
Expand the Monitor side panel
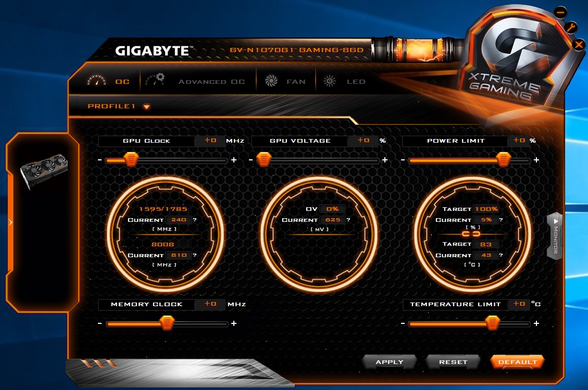[x=555, y=235]
